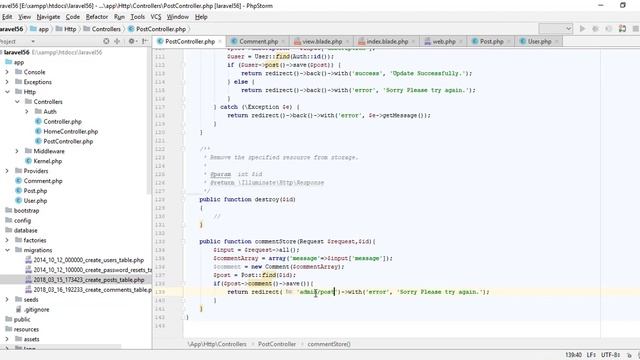Screen dimensions: 640x360
Task: Close the PostController.php editor tab
Action: [220, 41]
